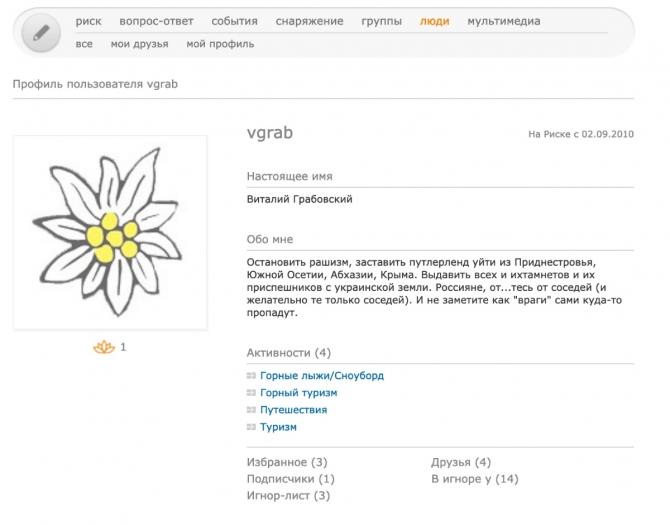
Task: Click the pencil edit icon
Action: [x=41, y=33]
